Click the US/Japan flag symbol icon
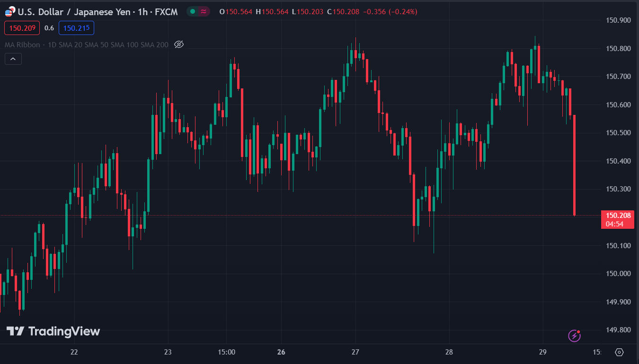Viewport: 639px width, 364px height. click(10, 11)
